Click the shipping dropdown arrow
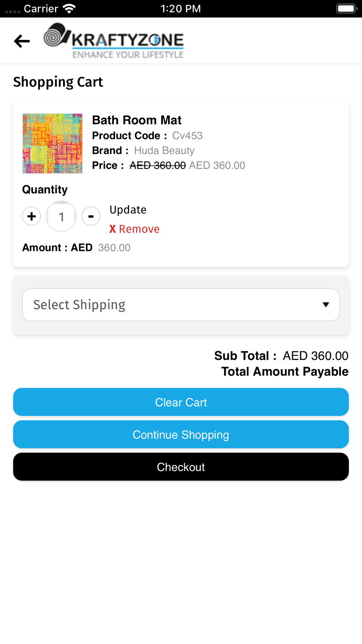This screenshot has height=644, width=362. 326,305
